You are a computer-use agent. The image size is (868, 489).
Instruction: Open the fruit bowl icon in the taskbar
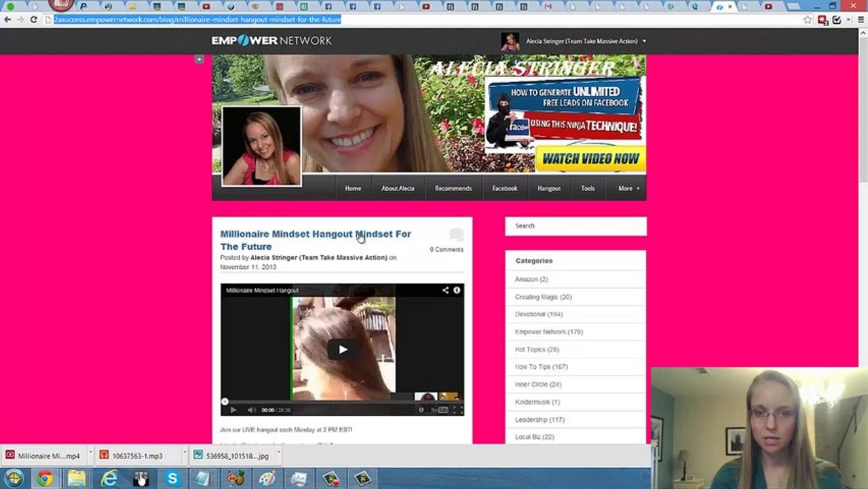(235, 479)
